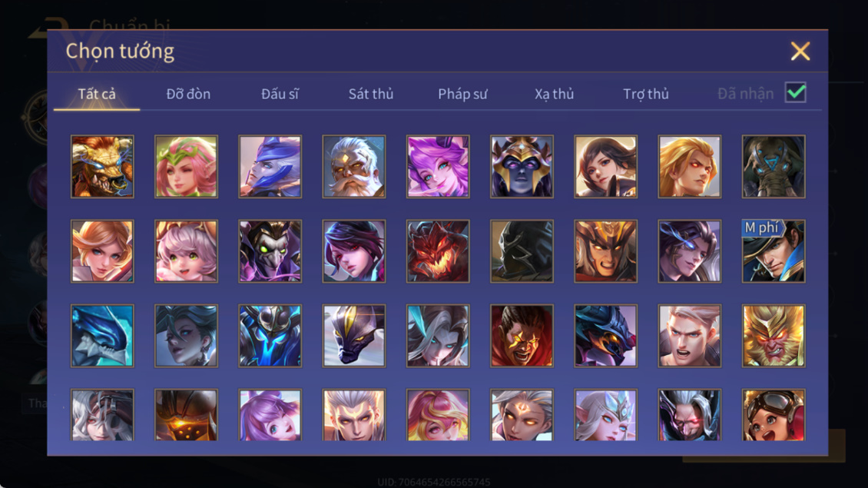
Task: Select the hero marked M phí
Action: (x=774, y=251)
